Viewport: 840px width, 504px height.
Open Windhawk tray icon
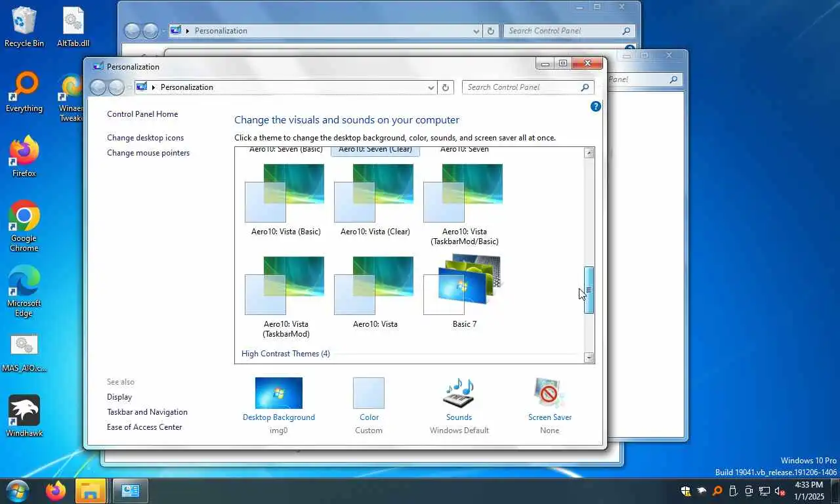tap(702, 491)
